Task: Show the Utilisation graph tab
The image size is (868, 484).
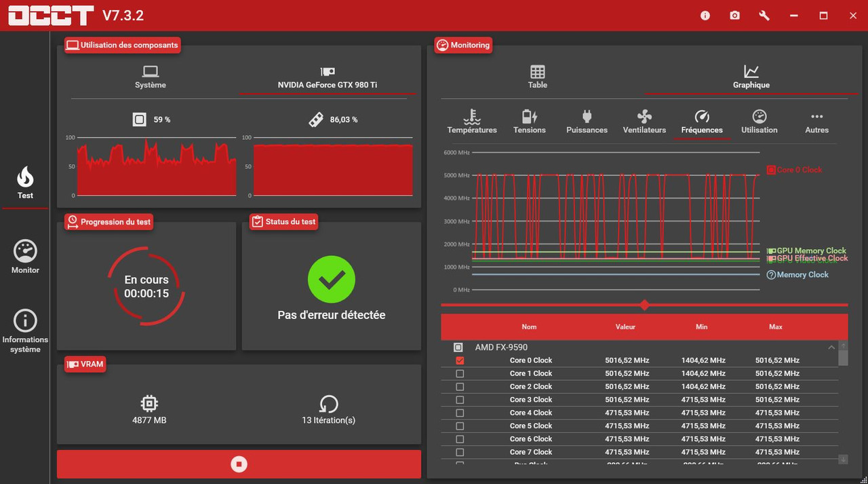Action: tap(759, 122)
